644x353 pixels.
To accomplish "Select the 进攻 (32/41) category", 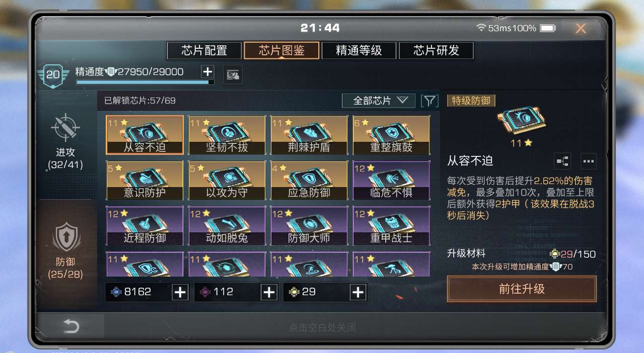I will click(x=65, y=141).
